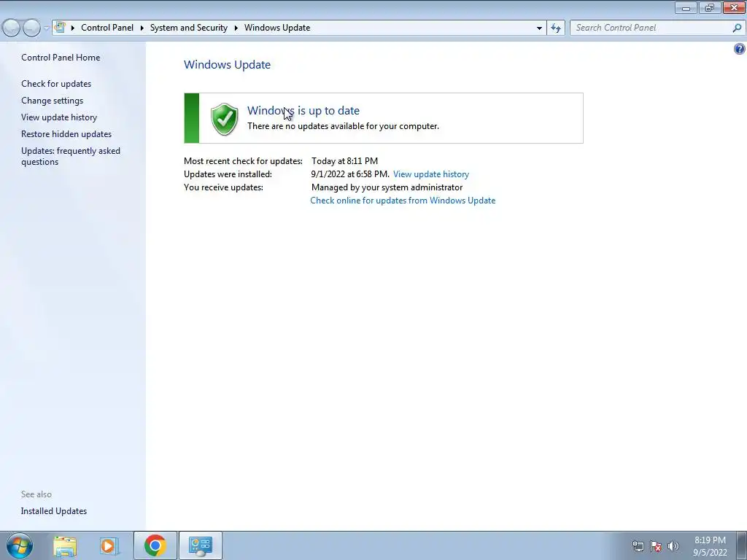747x560 pixels.
Task: Open Action Center flag tray icon
Action: click(x=656, y=546)
